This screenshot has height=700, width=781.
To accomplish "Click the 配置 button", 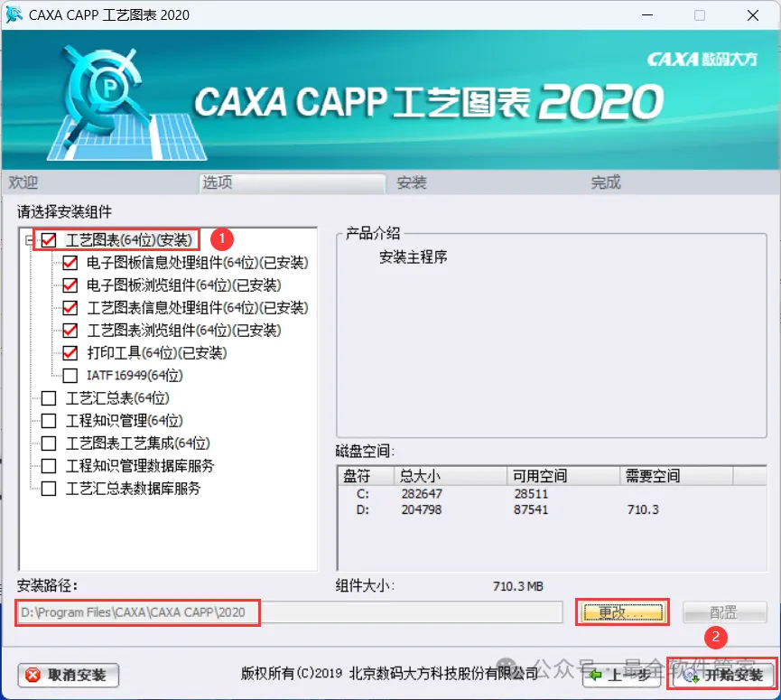I will click(724, 612).
